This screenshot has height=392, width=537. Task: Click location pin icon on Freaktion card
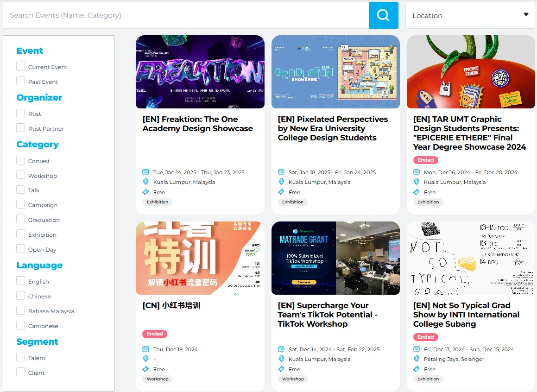coord(145,182)
